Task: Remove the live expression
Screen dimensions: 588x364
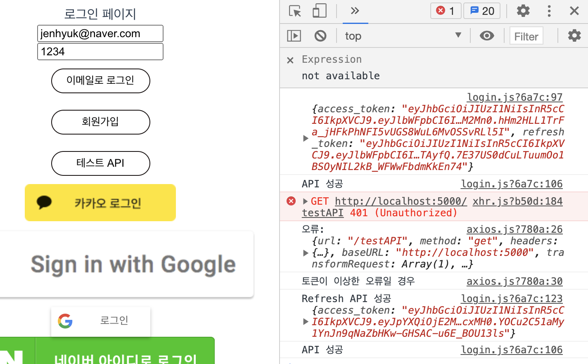Action: (290, 60)
